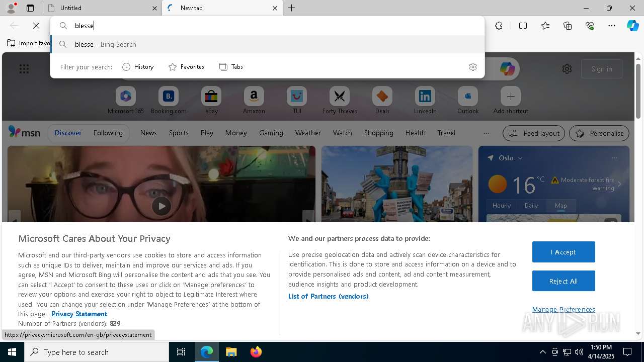Open the apps grid launcher
The image size is (644, 362).
tap(24, 69)
